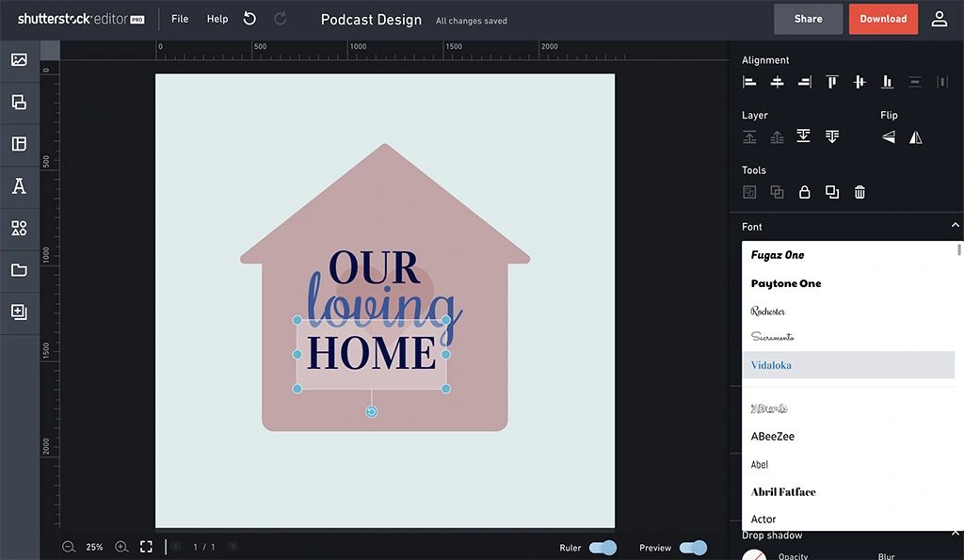Select the Abril Fatface font
Image resolution: width=964 pixels, height=560 pixels.
coord(783,491)
